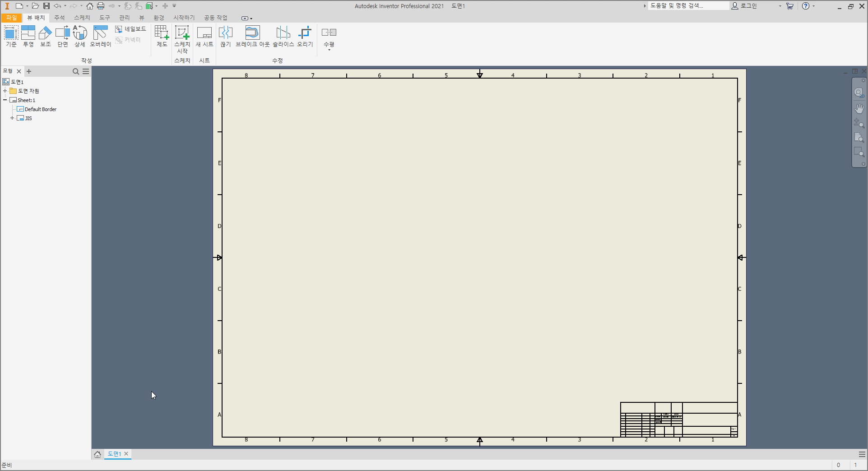The width and height of the screenshot is (868, 471).
Task: Switch to the 주석 (Annotate) ribbon tab
Action: (60, 18)
